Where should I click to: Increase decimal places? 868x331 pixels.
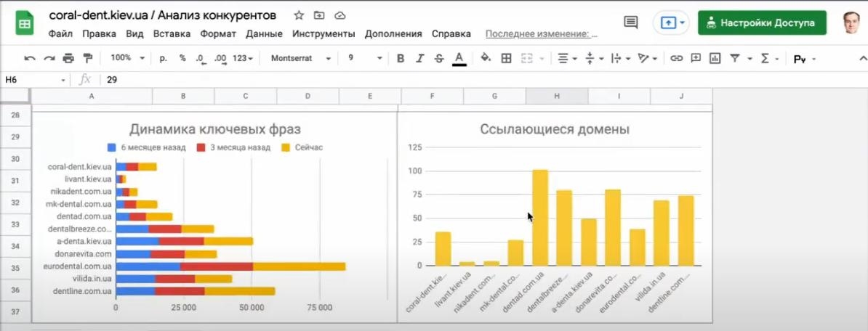[220, 58]
